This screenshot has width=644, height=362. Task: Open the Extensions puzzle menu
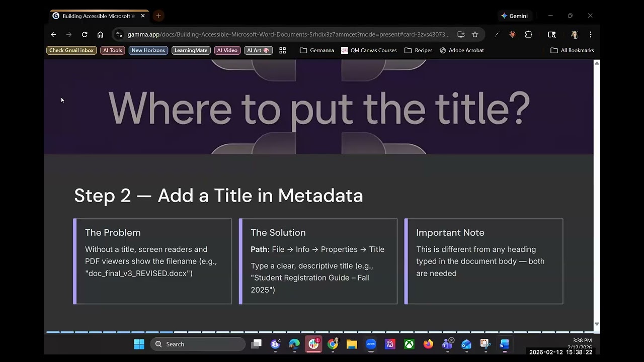528,35
